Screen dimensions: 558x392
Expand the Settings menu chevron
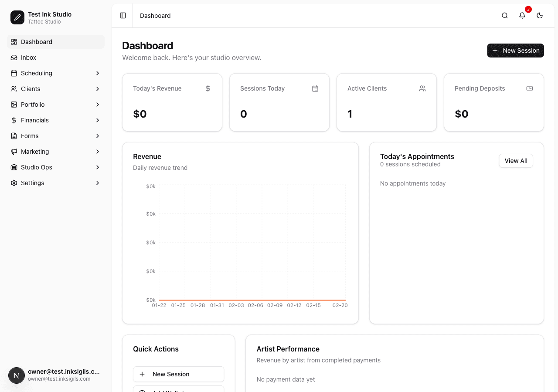97,183
